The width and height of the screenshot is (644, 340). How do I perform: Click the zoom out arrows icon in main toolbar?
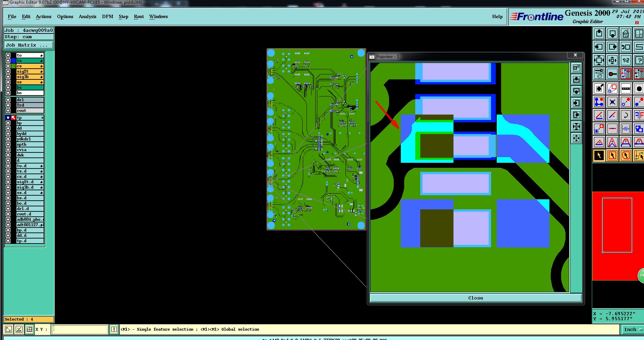pos(612,60)
